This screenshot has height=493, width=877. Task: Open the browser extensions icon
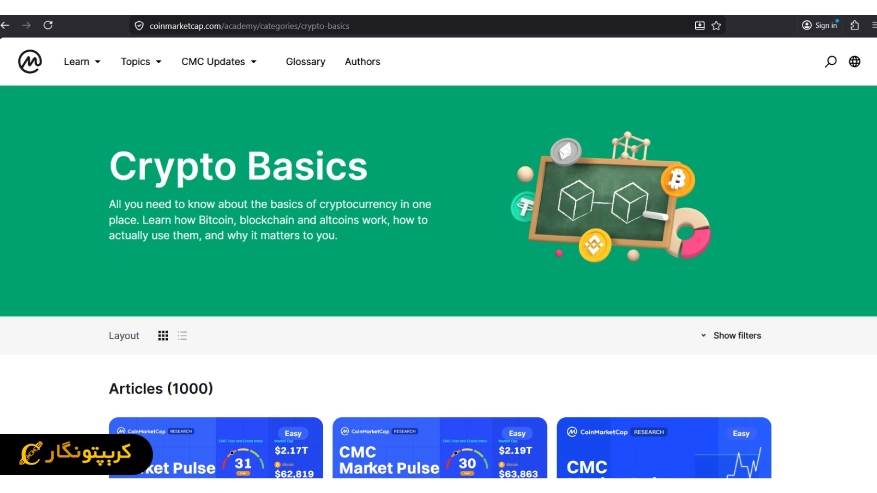click(x=855, y=25)
